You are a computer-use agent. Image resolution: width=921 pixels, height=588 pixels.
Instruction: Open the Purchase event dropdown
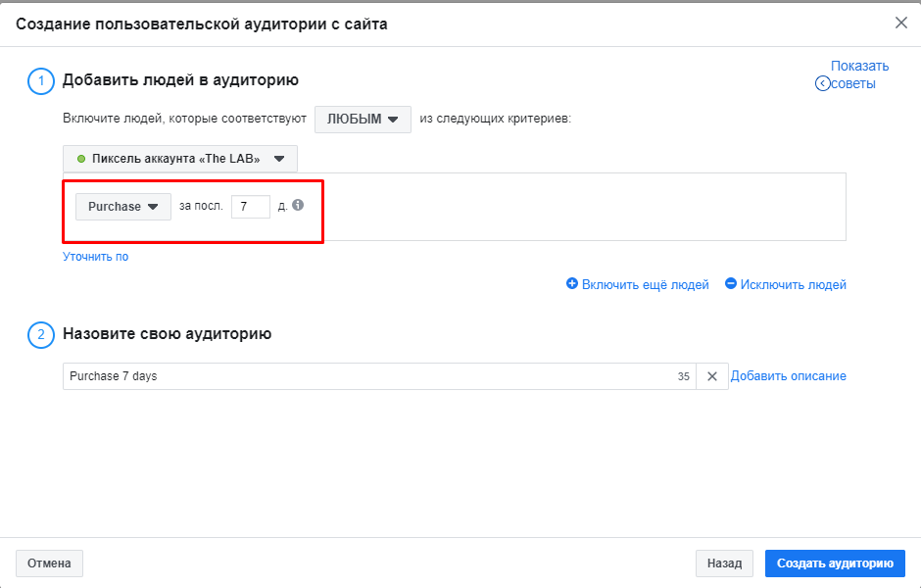coord(122,206)
